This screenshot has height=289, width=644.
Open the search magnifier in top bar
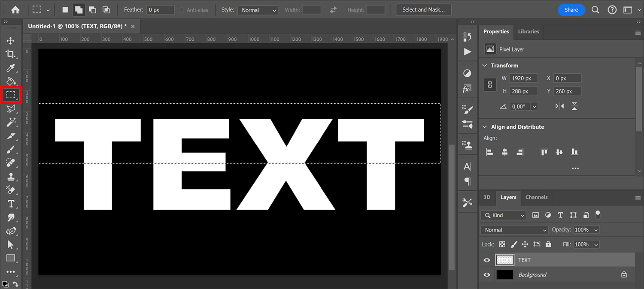pyautogui.click(x=595, y=10)
